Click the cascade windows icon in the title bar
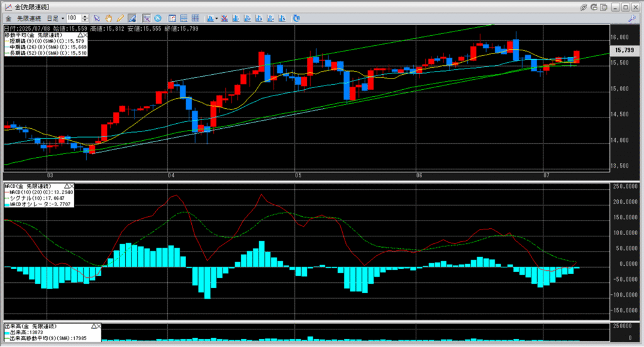Image resolution: width=644 pixels, height=347 pixels. [x=604, y=7]
